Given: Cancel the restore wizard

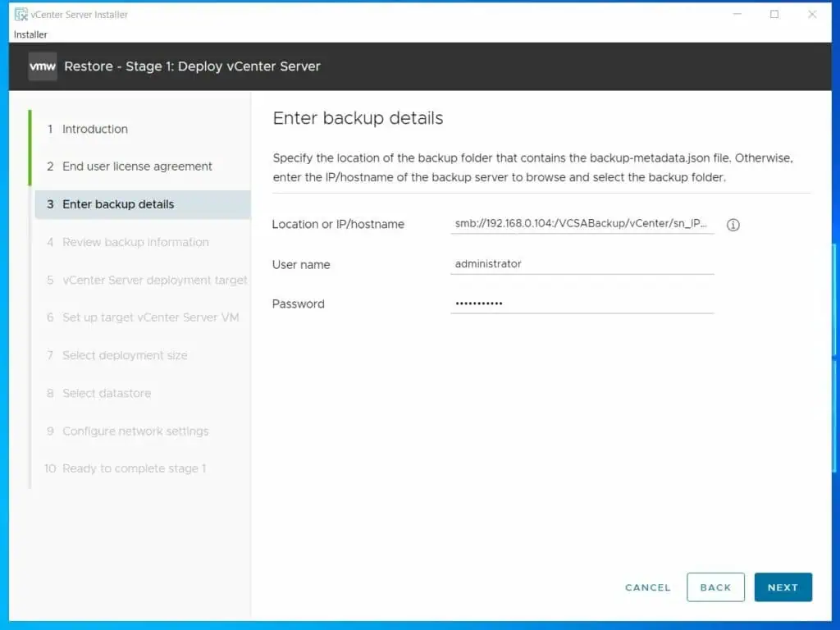Looking at the screenshot, I should point(648,587).
